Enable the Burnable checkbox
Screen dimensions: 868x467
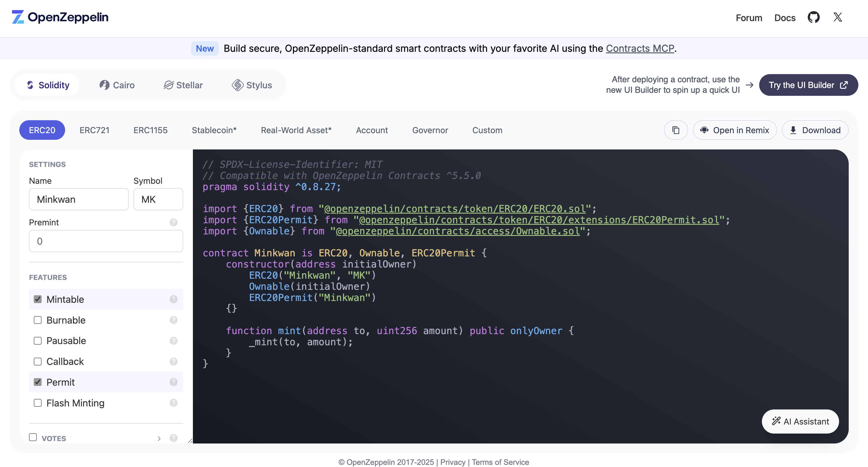click(x=38, y=320)
